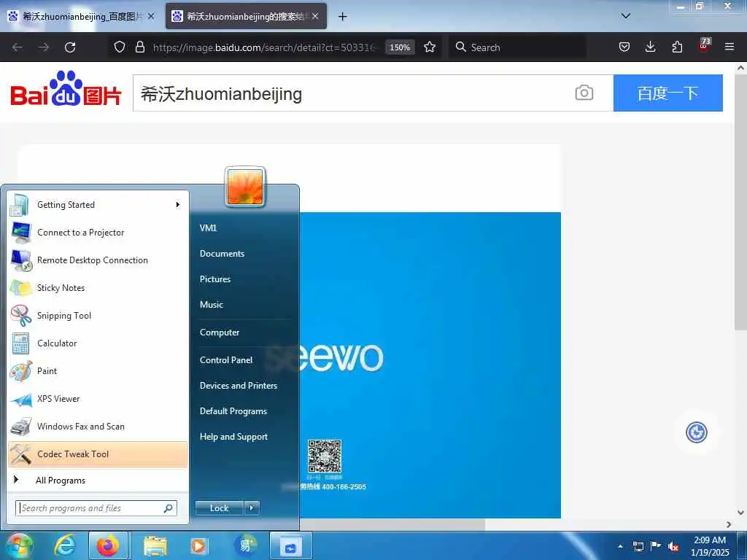Open Paint application
Image resolution: width=747 pixels, height=560 pixels.
[x=98, y=371]
